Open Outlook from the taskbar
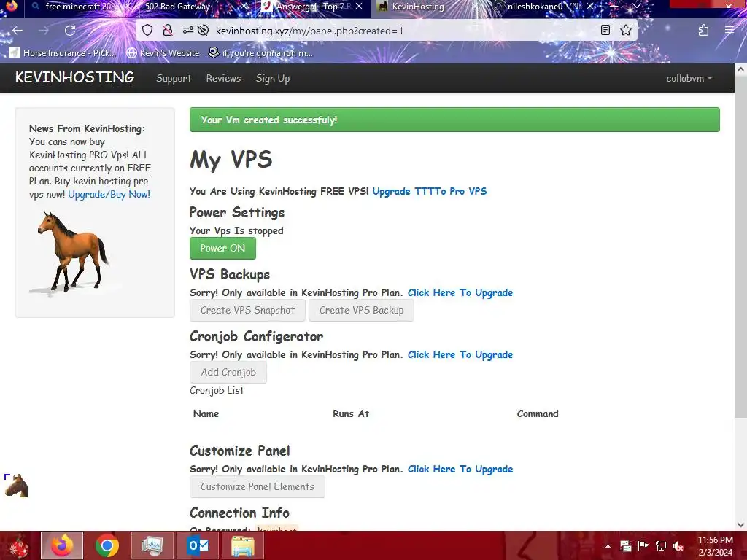Screen dimensions: 747x560 point(198,545)
